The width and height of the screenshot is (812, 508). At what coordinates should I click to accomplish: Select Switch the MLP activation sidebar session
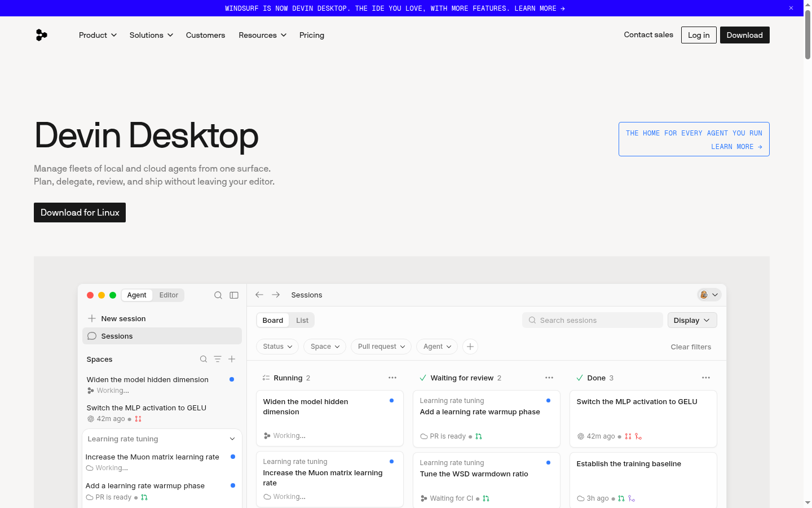pos(162,413)
